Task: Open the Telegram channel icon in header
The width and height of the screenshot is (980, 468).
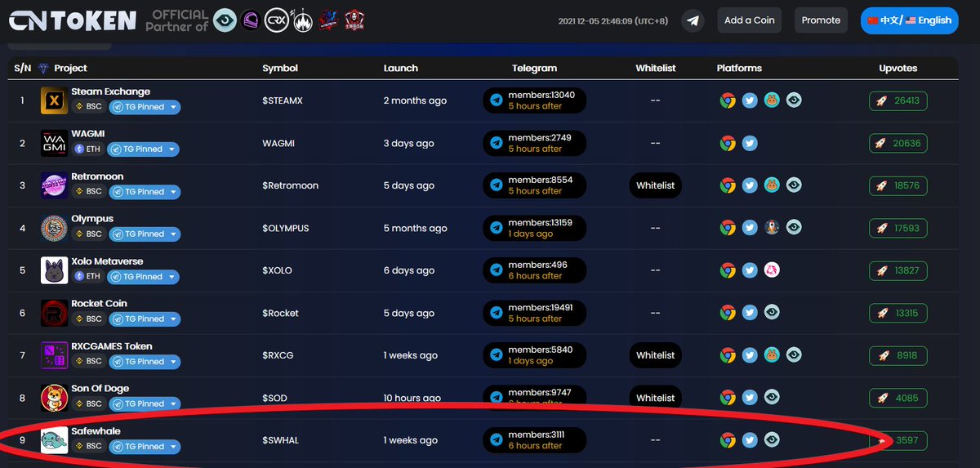Action: pos(693,20)
